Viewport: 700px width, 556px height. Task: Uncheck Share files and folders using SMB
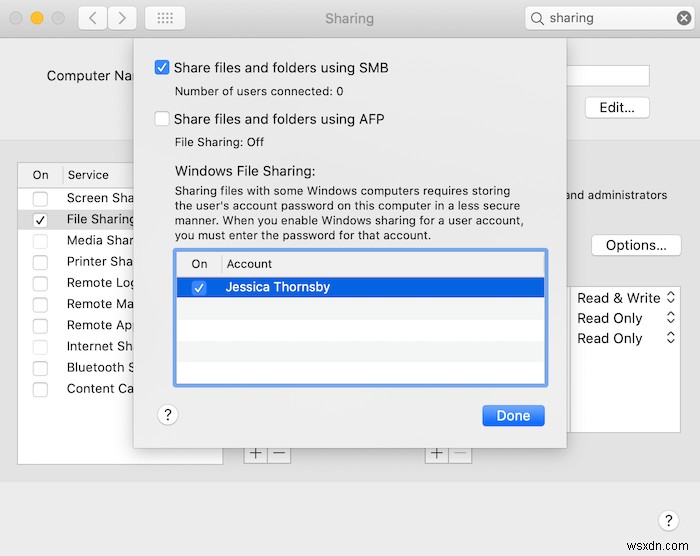[x=162, y=67]
